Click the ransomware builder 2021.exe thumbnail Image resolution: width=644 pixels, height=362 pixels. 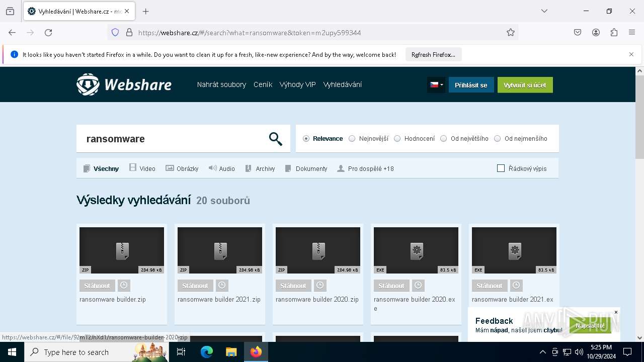point(514,250)
